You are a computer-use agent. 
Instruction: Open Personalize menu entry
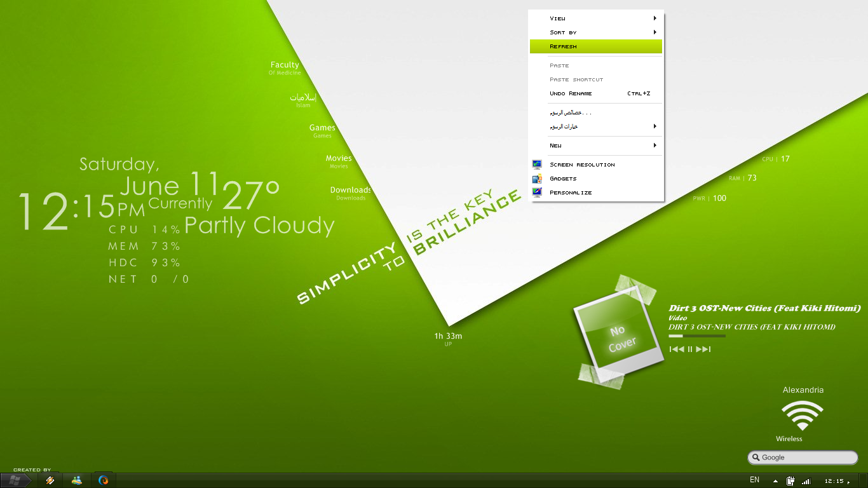click(596, 193)
